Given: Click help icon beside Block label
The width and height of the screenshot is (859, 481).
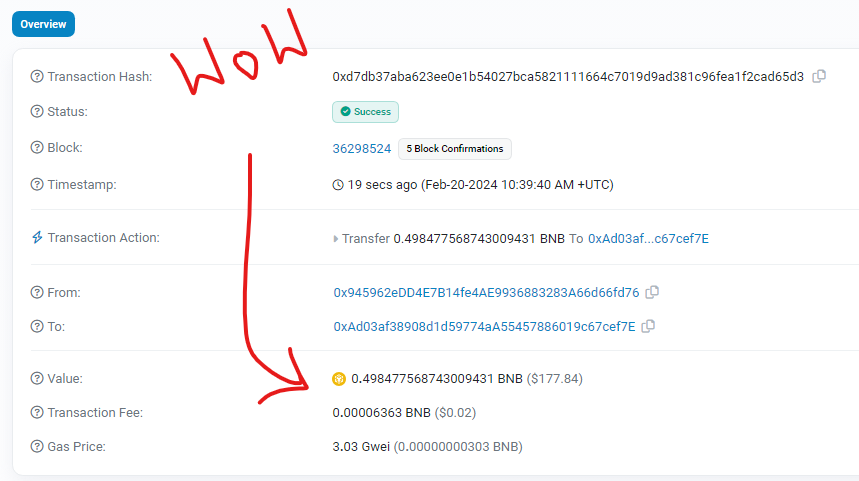Looking at the screenshot, I should coord(37,148).
